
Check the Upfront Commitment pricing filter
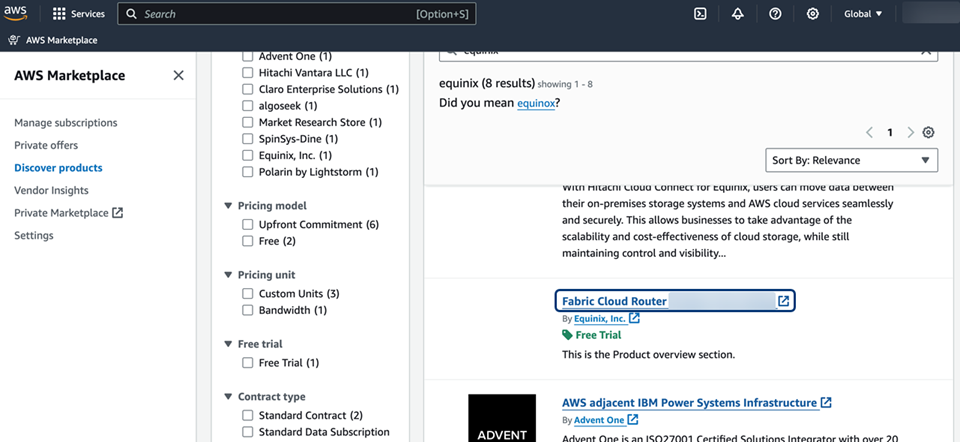248,225
